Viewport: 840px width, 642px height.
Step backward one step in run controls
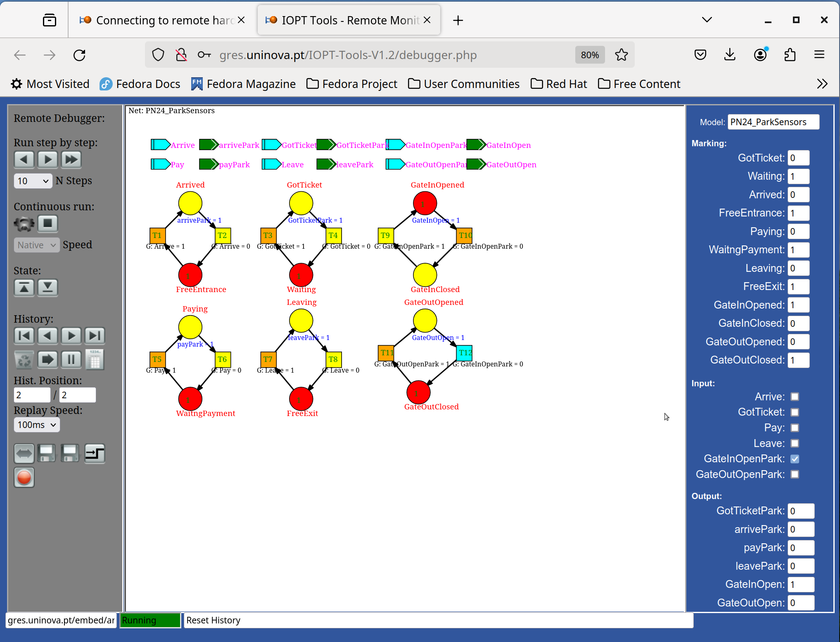point(24,160)
